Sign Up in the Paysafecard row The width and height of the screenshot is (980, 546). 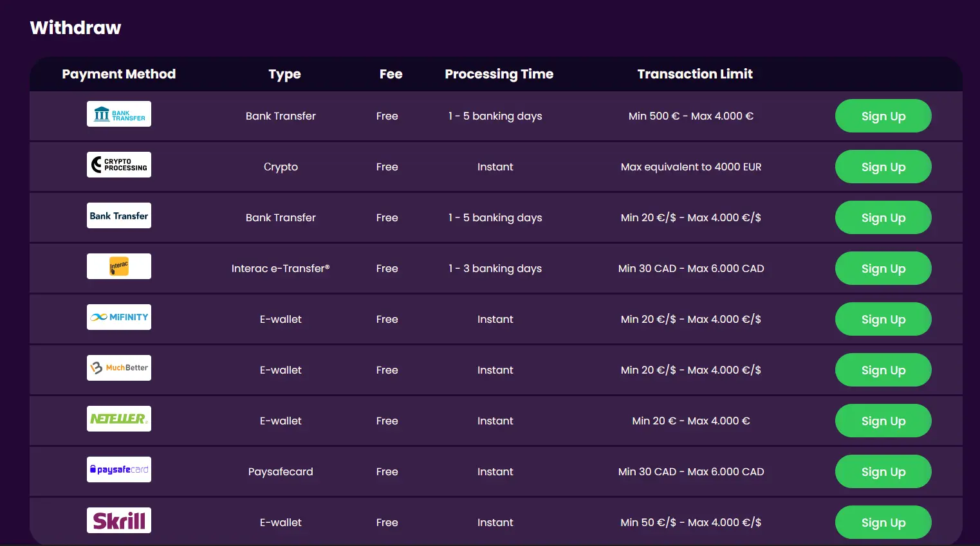pyautogui.click(x=883, y=471)
